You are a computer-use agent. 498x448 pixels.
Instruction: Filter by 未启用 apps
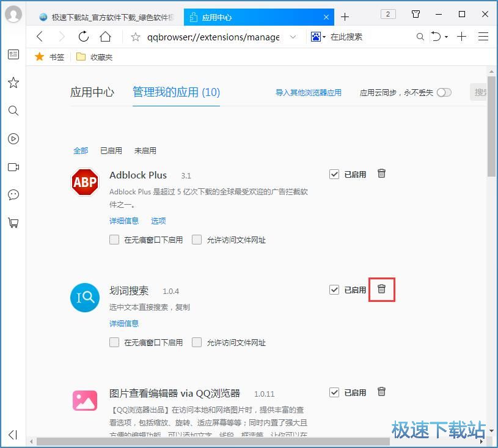145,150
